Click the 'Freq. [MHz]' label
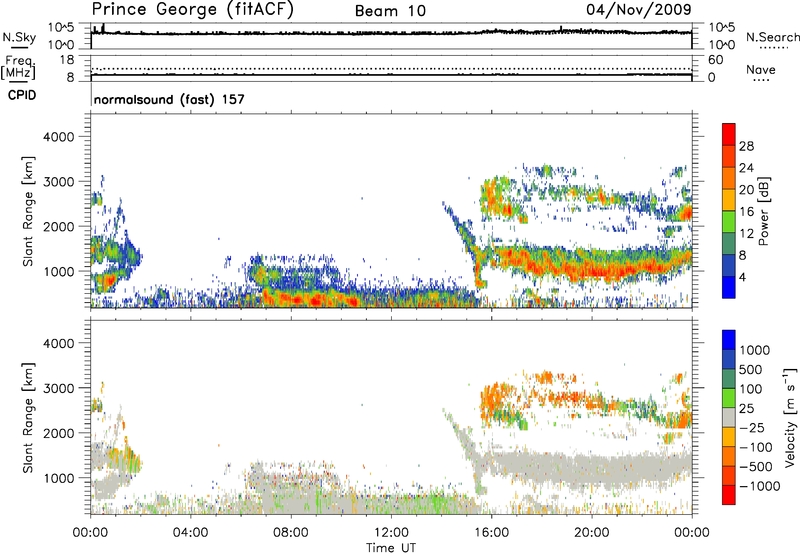The image size is (800, 554). (x=18, y=67)
